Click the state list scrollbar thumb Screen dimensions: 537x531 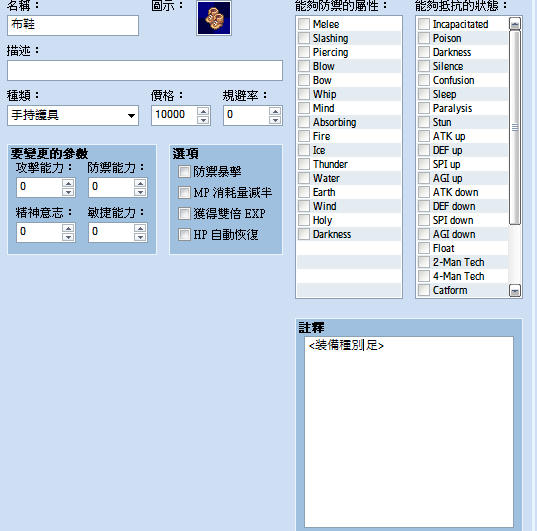coord(515,127)
